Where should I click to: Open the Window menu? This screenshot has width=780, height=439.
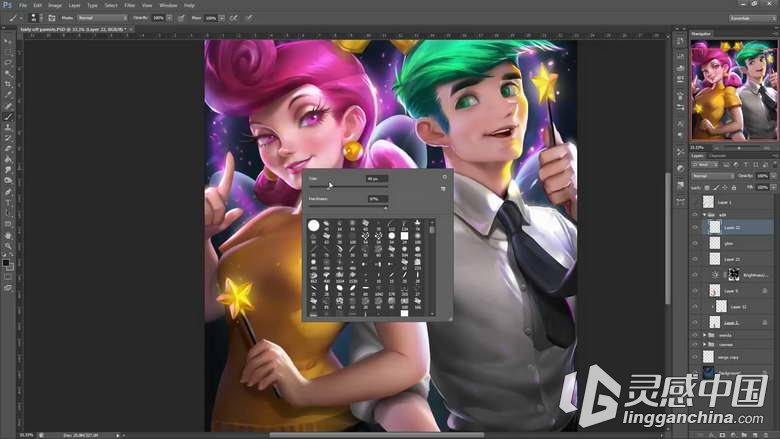tap(168, 5)
